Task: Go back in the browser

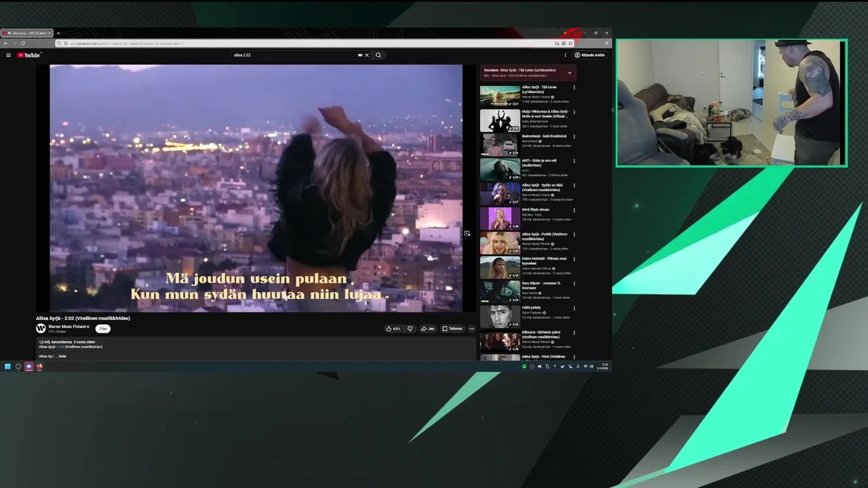Action: 7,43
